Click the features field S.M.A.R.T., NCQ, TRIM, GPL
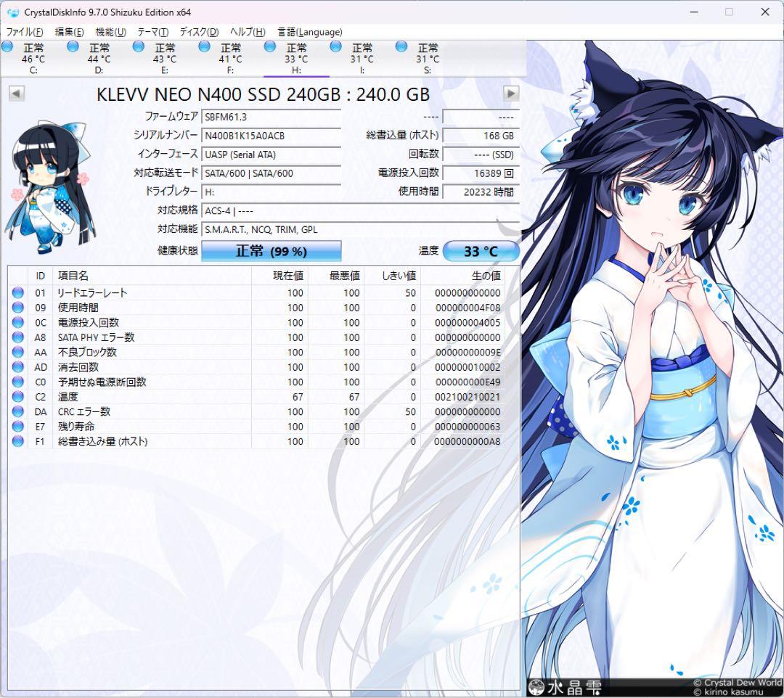The image size is (784, 698). click(361, 229)
